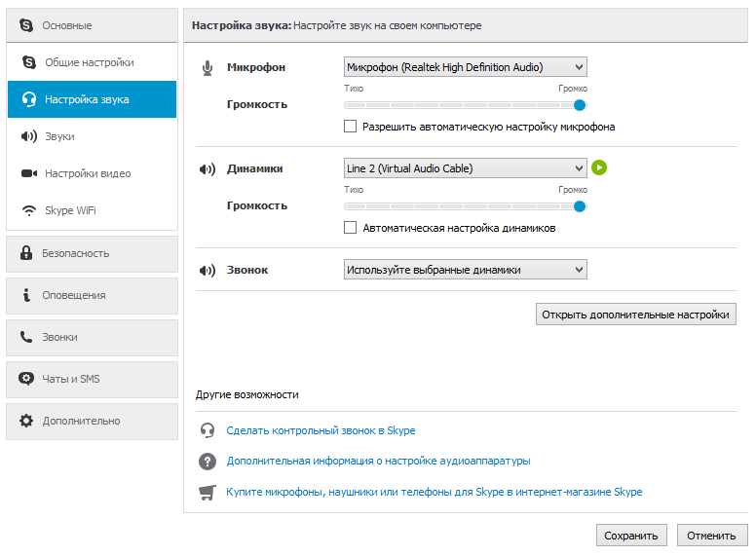This screenshot has height=556, width=756.
Task: Click the shopping cart icon
Action: tap(208, 493)
